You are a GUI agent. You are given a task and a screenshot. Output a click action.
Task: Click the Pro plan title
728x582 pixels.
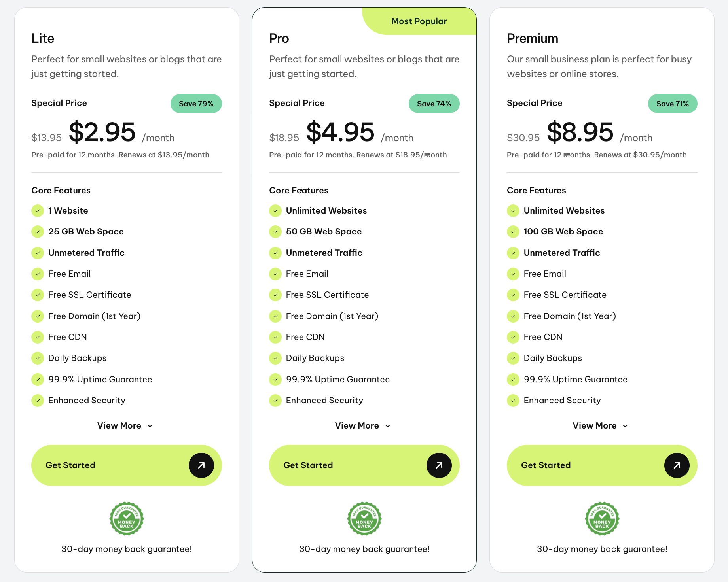tap(279, 38)
